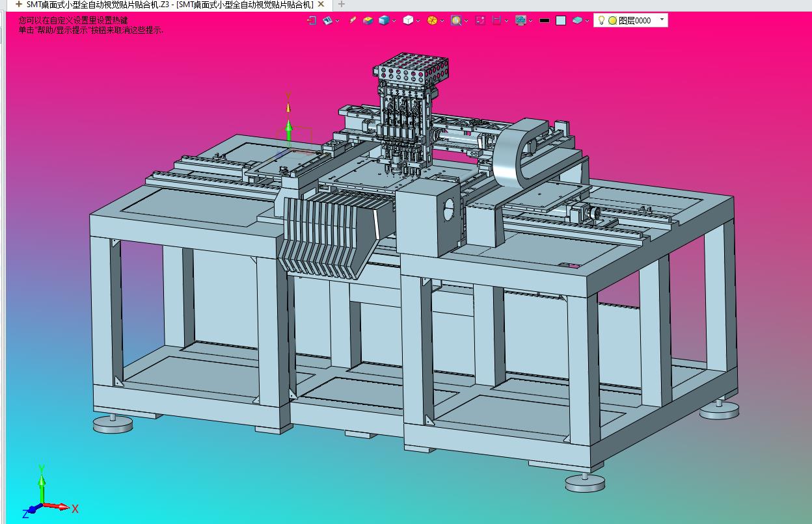Expand the shaded cube display mode arrow
Screen dimensions: 812x524
pos(394,21)
